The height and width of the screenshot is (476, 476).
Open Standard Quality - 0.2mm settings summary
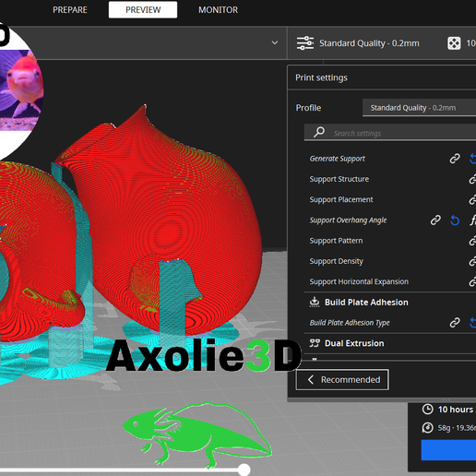coord(369,43)
